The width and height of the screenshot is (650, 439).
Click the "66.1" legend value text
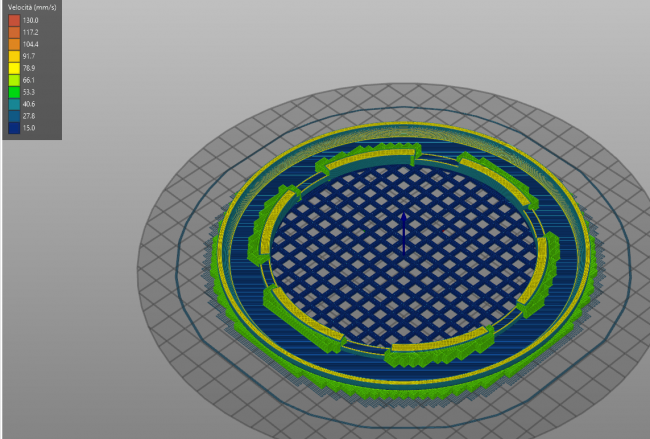click(x=29, y=80)
